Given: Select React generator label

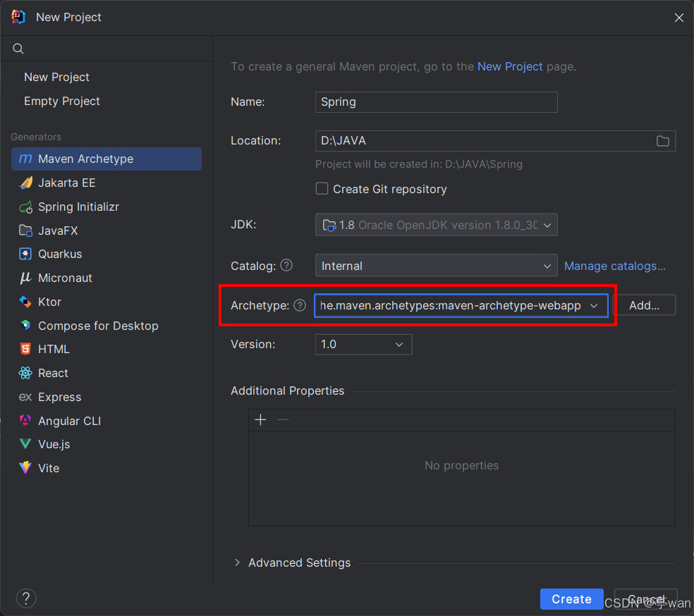Looking at the screenshot, I should (53, 373).
